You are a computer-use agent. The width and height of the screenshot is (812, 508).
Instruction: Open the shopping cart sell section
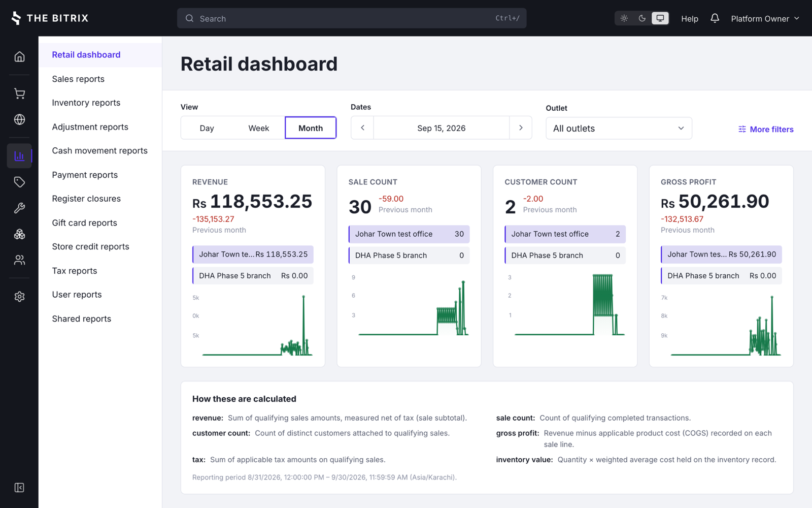coord(19,93)
